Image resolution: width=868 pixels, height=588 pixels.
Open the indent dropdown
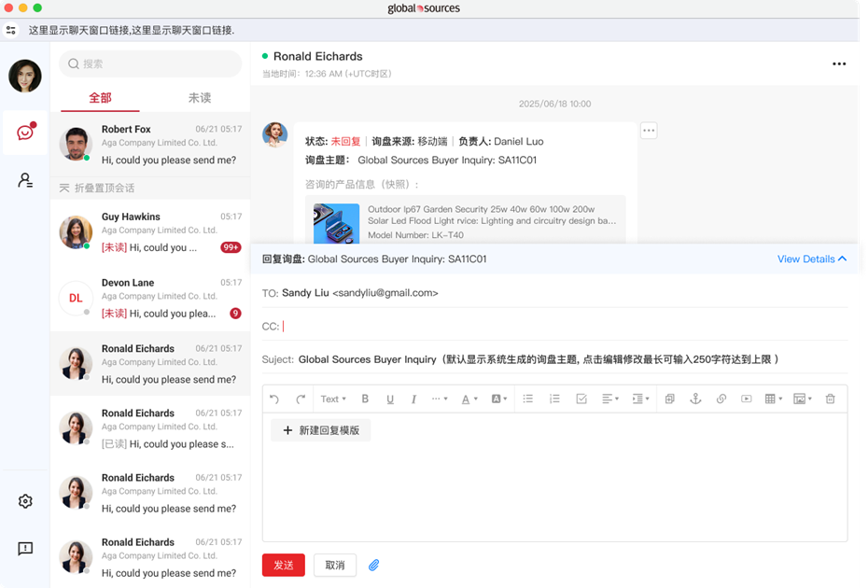click(640, 399)
